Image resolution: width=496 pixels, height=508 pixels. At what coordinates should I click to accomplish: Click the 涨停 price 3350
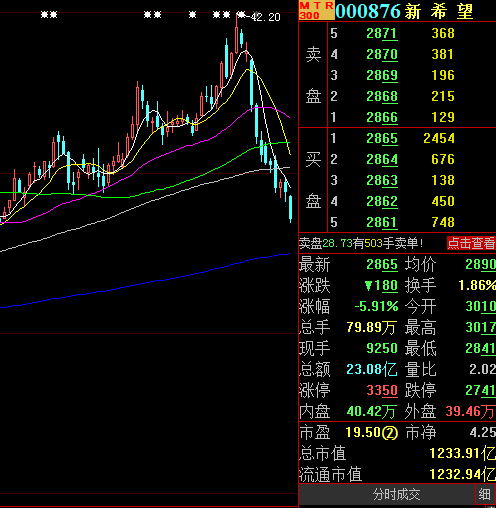pos(382,390)
